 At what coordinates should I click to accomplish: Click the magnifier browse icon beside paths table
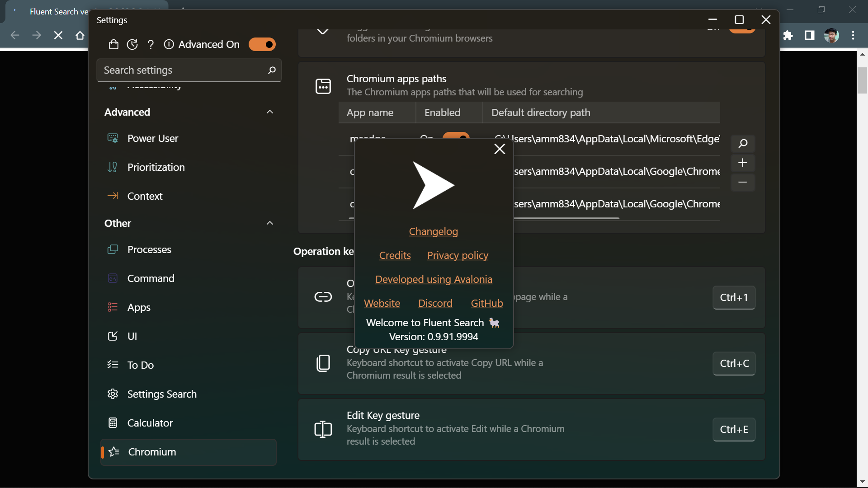pos(742,144)
